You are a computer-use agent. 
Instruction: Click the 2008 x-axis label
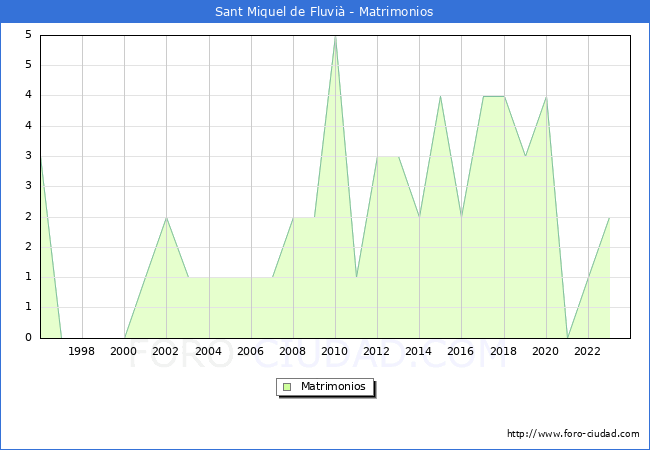tap(293, 351)
